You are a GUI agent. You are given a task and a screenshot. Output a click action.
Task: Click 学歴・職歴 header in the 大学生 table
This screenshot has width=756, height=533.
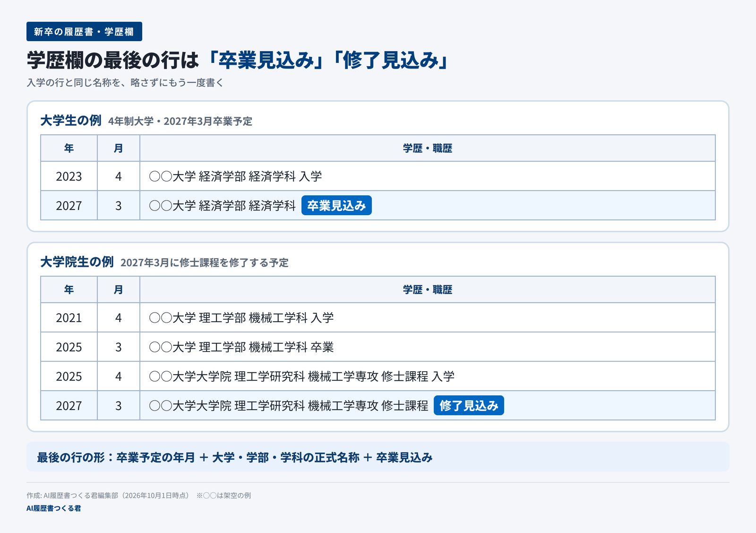[428, 149]
